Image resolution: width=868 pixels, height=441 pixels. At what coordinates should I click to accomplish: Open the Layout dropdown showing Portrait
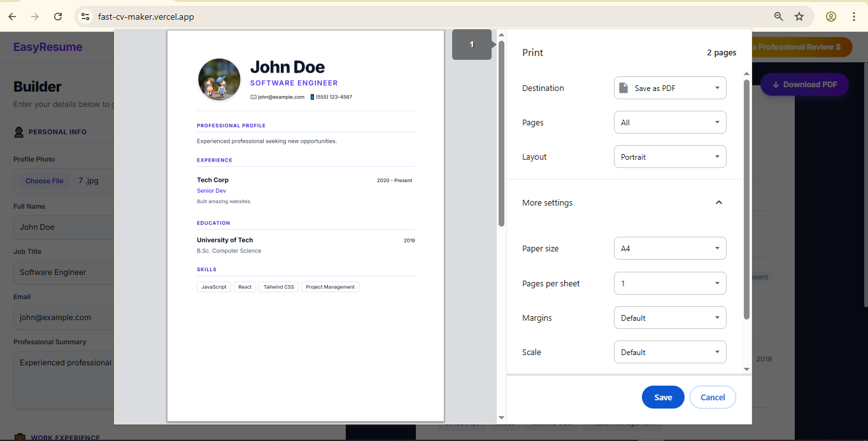(669, 156)
